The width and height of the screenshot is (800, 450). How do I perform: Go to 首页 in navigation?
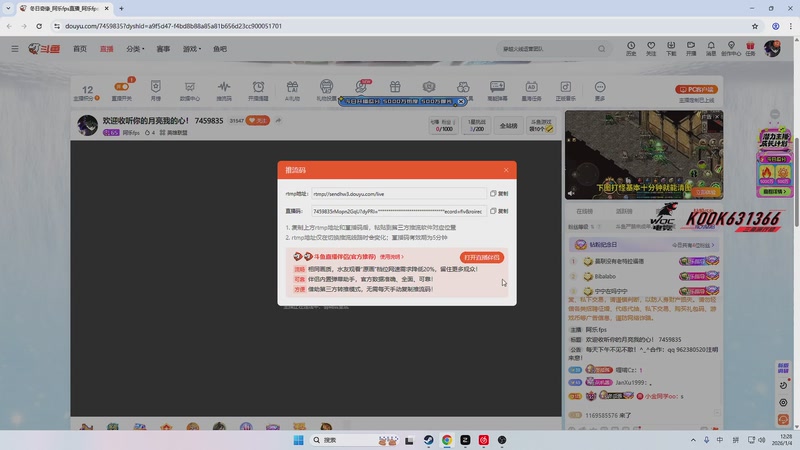[80, 49]
